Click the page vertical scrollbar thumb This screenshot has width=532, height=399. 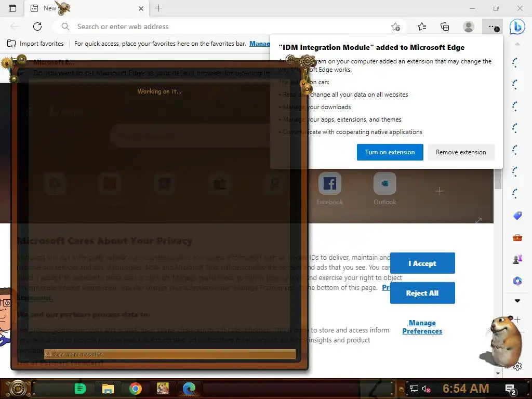(498, 179)
